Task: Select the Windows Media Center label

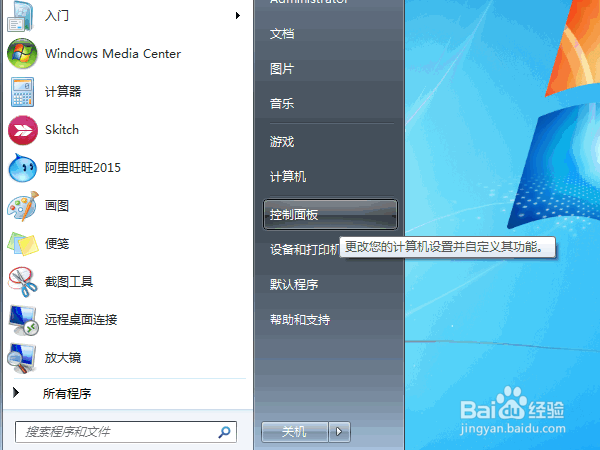Action: coord(113,54)
